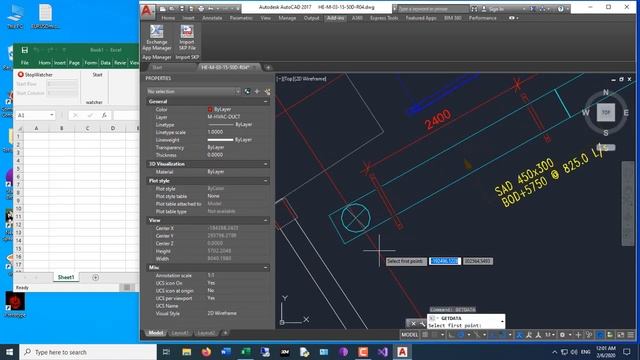Image resolution: width=640 pixels, height=360 pixels.
Task: Open annotation scale 1:1 dropdown
Action: click(549, 335)
